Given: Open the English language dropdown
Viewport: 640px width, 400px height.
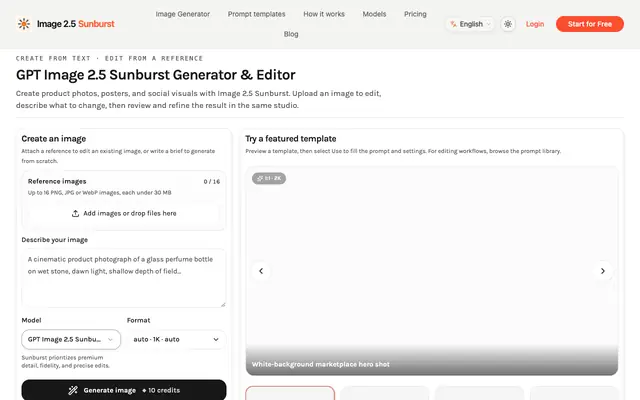Looking at the screenshot, I should click(470, 24).
